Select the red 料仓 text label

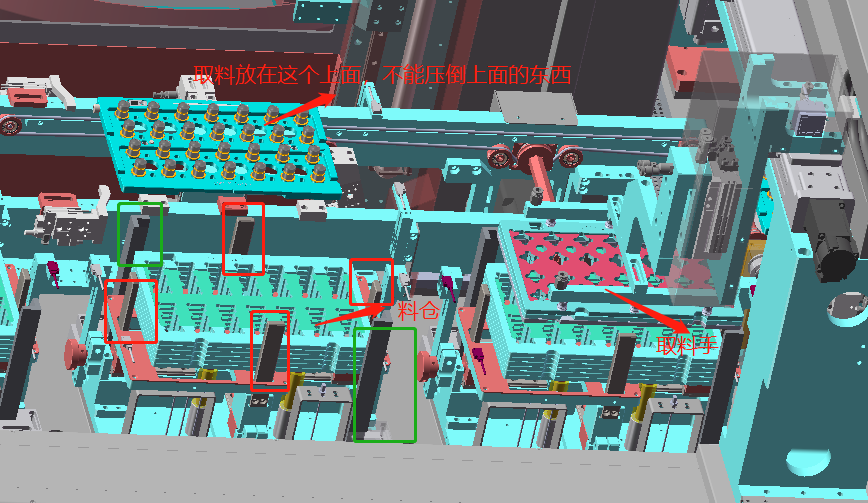coord(418,310)
